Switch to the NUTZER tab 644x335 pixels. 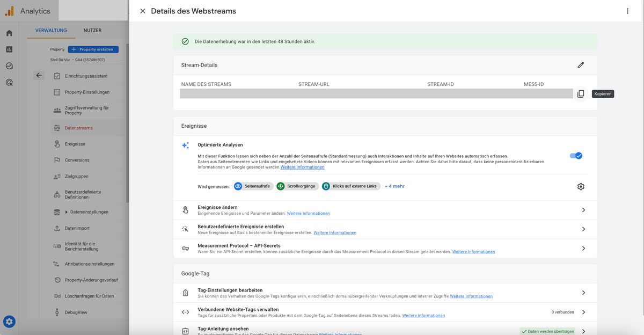[x=92, y=31]
